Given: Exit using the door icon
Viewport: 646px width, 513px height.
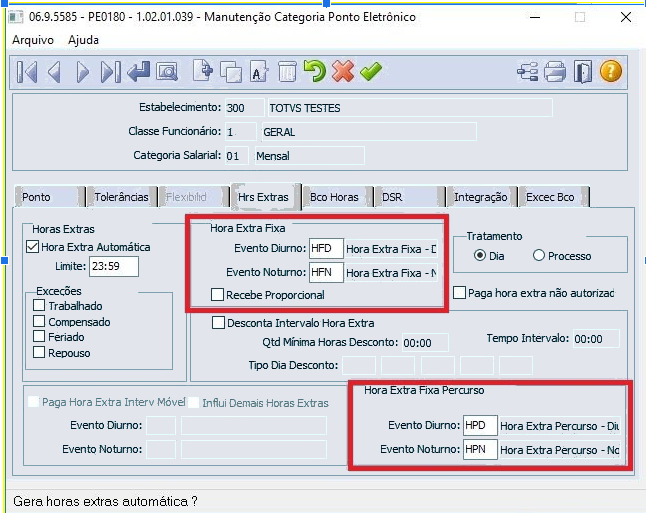Looking at the screenshot, I should 583,72.
